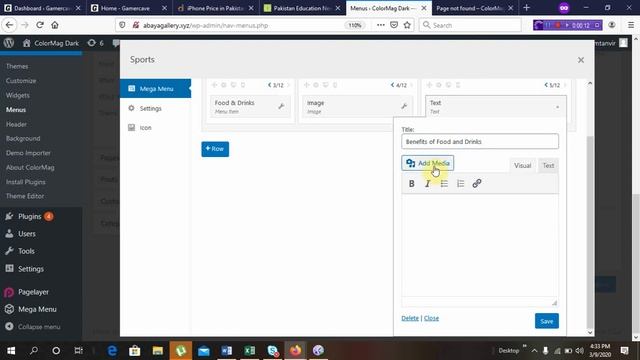Close the Sports mega menu dialog
This screenshot has height=360, width=640.
click(581, 60)
